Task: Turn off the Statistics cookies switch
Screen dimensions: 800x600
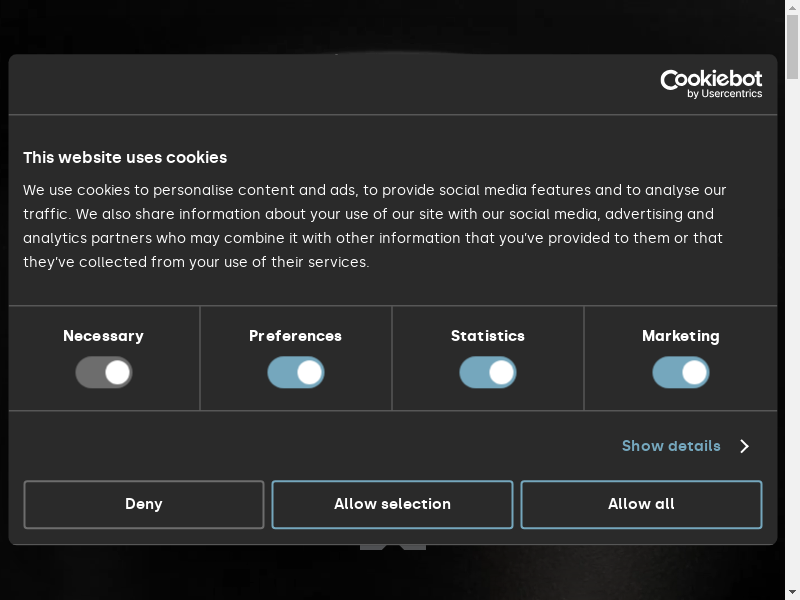Action: tap(488, 373)
